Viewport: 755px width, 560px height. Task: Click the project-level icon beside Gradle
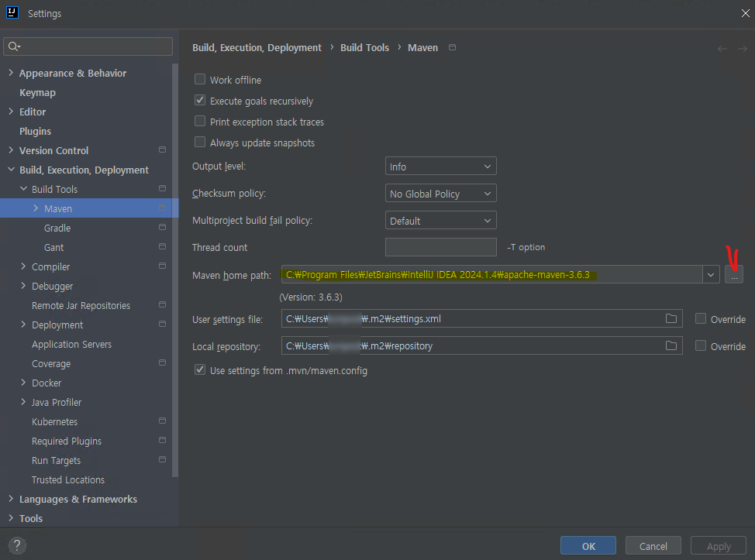click(162, 227)
